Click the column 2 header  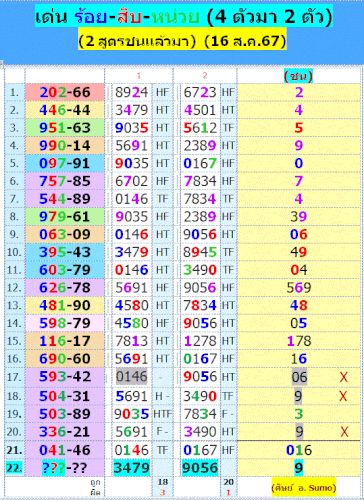pos(205,76)
